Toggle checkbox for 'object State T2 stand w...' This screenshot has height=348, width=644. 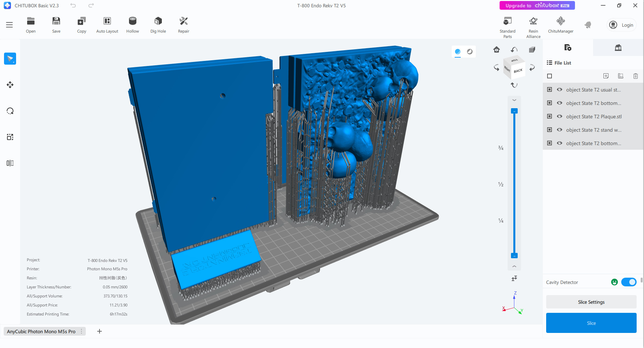coord(550,130)
